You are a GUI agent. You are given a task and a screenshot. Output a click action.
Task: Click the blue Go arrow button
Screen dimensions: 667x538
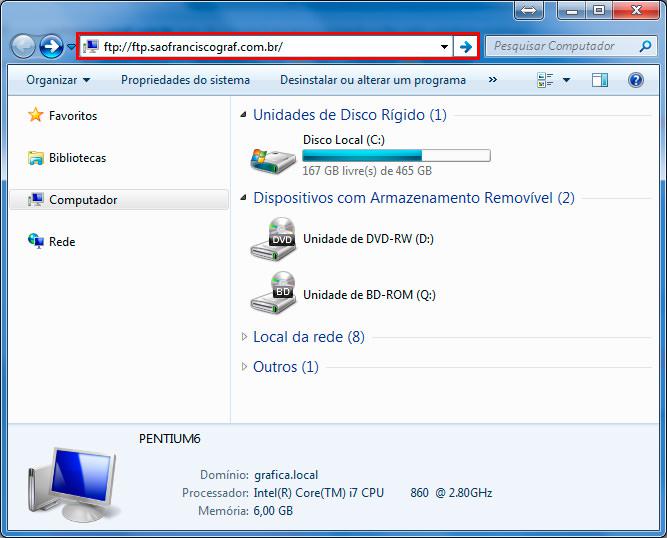coord(466,46)
